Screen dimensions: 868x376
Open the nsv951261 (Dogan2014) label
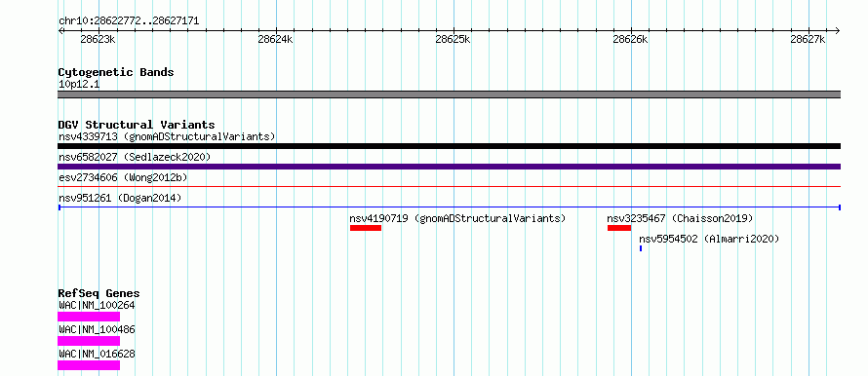pyautogui.click(x=120, y=198)
